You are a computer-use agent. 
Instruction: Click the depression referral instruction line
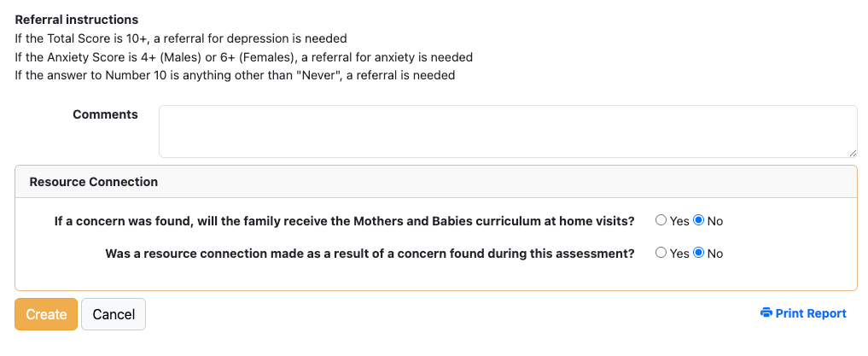[x=181, y=38]
